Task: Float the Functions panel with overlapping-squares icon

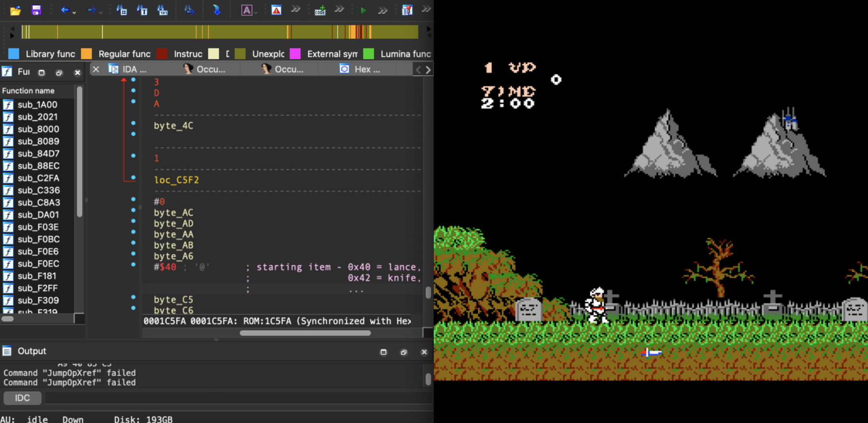Action: tap(59, 73)
